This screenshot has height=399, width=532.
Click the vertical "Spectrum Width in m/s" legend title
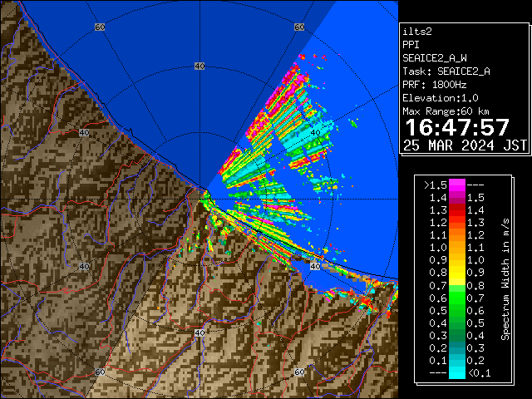tap(505, 279)
